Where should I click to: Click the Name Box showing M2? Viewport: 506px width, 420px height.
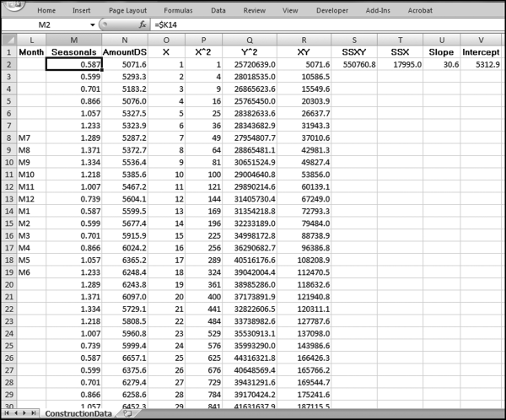click(x=45, y=24)
